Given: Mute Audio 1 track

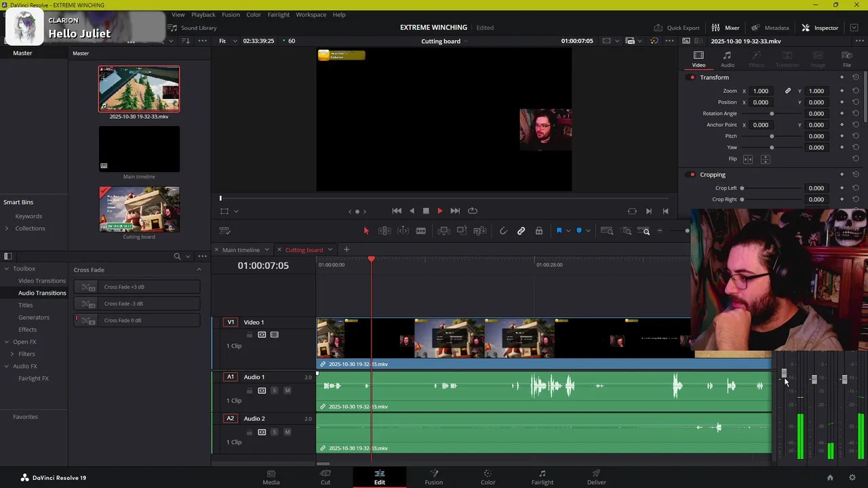Looking at the screenshot, I should click(x=287, y=390).
